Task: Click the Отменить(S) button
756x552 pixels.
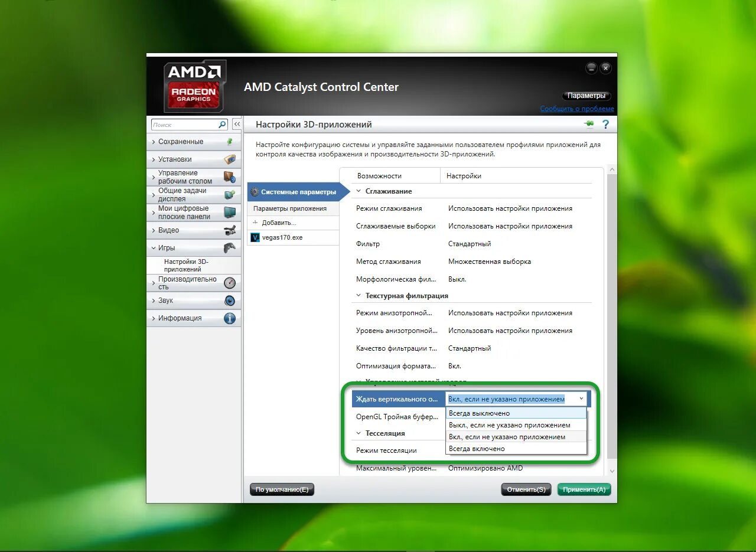Action: (x=526, y=489)
